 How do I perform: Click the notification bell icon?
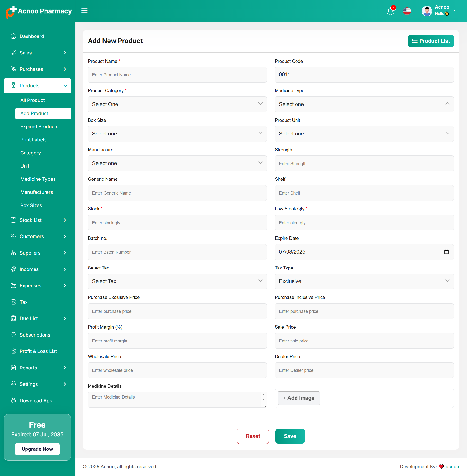pyautogui.click(x=390, y=11)
